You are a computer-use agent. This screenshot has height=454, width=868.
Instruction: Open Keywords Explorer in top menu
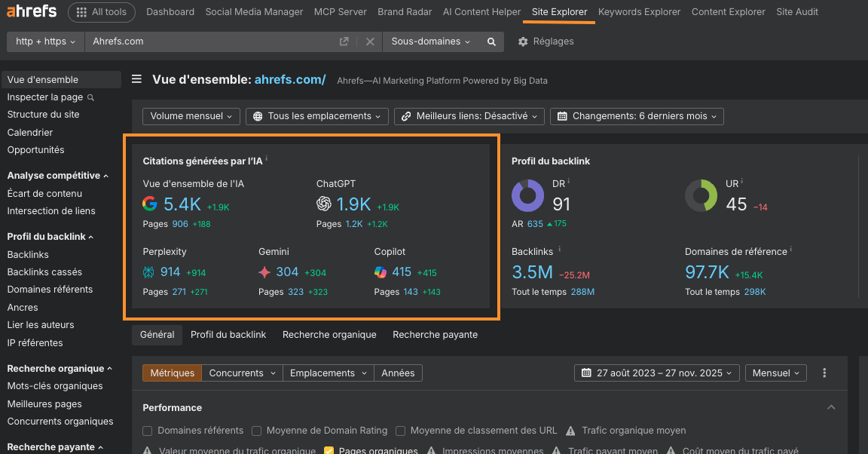coord(639,12)
